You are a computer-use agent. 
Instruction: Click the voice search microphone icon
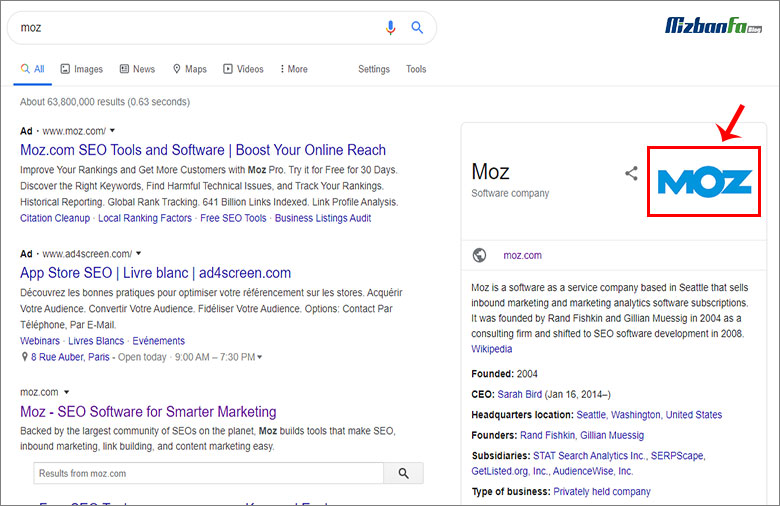pyautogui.click(x=390, y=27)
